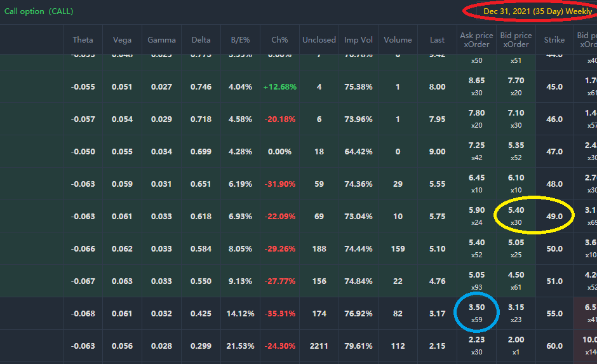
Task: Click the -22.09% change value
Action: click(x=280, y=216)
